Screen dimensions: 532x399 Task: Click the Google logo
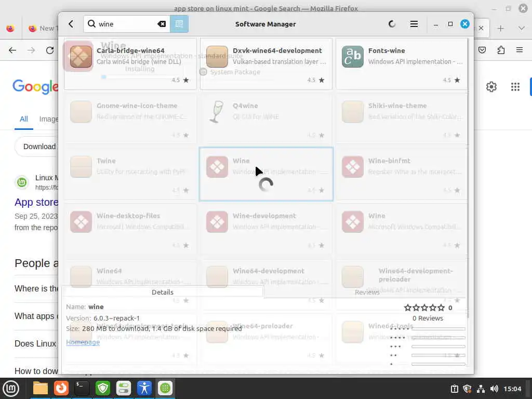(x=35, y=87)
